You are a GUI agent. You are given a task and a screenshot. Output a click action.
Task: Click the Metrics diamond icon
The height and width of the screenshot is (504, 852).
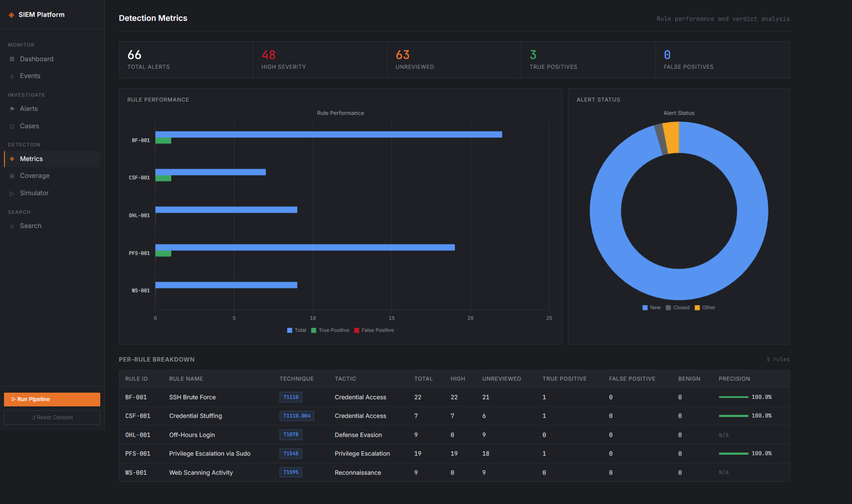click(x=12, y=159)
